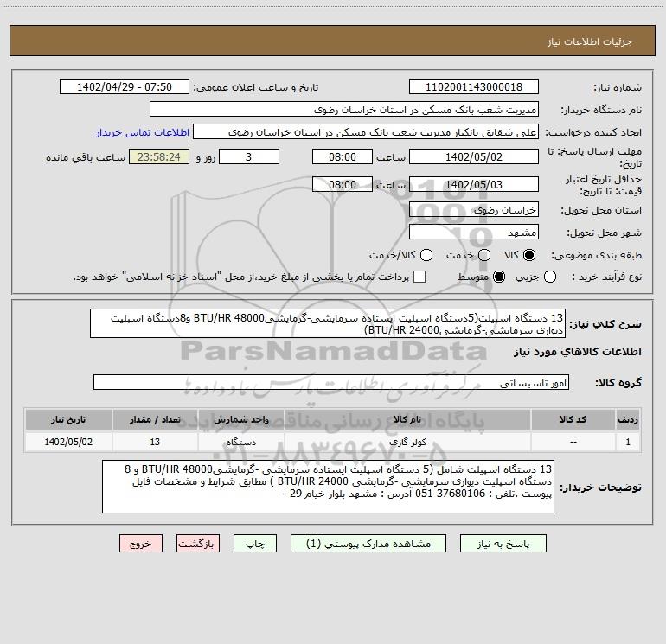
Task: Click the اطلاعات کالاهای مورد نیاز heading
Action: 578,352
